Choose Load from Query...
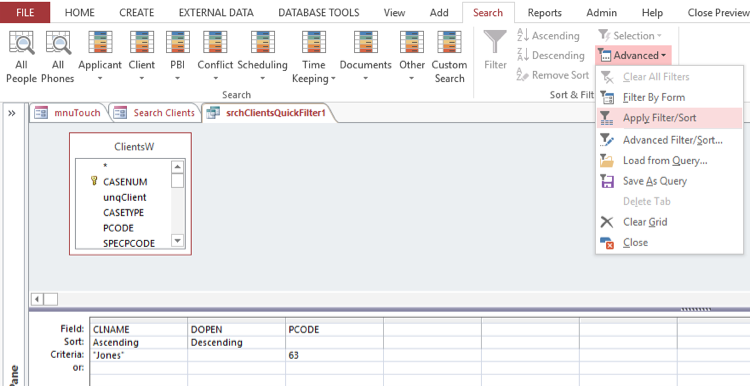750x386 pixels. click(x=669, y=161)
